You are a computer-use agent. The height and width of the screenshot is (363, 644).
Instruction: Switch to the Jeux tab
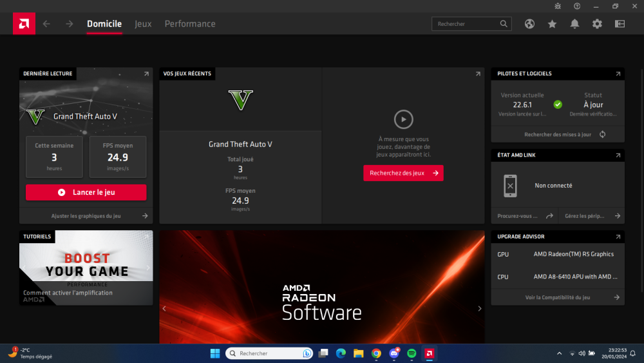click(x=143, y=24)
